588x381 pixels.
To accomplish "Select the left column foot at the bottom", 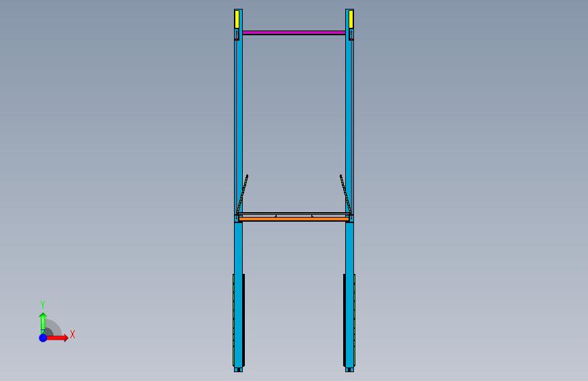I will 238,369.
